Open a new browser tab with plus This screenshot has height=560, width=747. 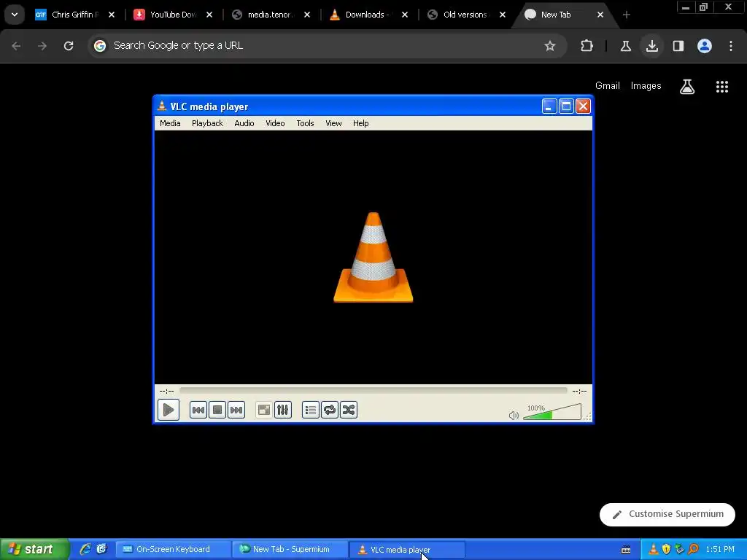[627, 15]
